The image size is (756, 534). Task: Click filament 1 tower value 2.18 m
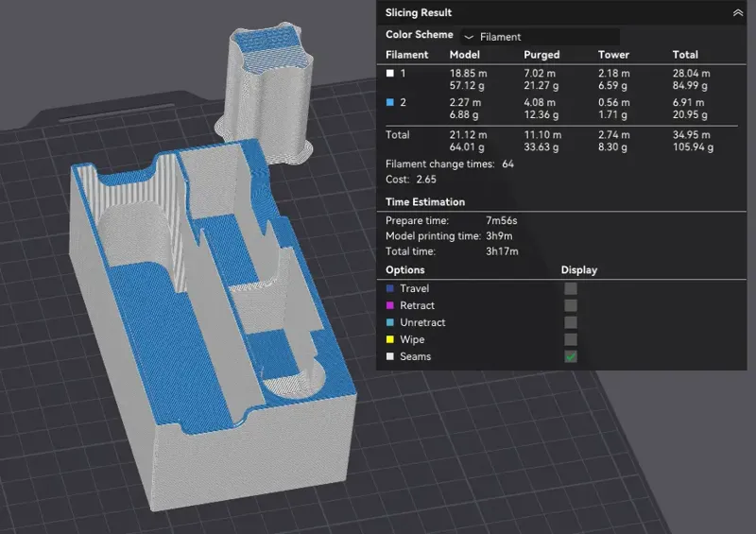(x=613, y=74)
